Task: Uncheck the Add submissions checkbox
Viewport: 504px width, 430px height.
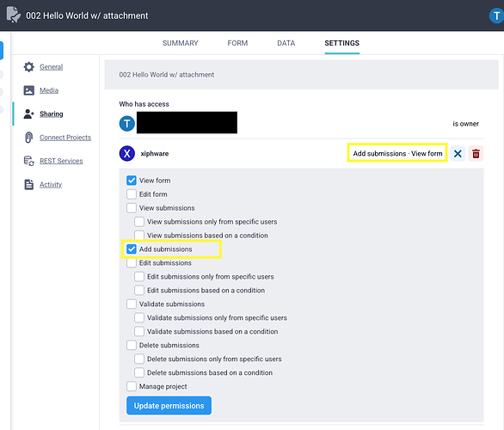Action: [132, 249]
